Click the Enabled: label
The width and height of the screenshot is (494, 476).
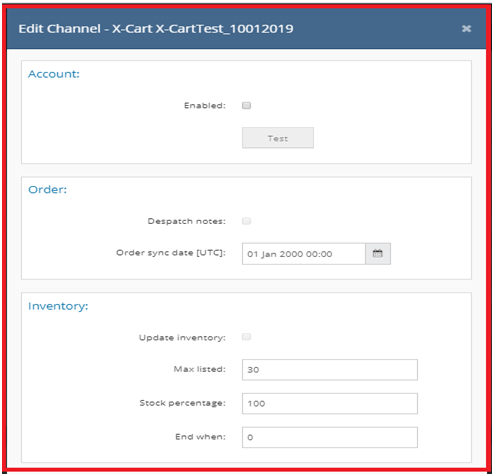coord(205,106)
